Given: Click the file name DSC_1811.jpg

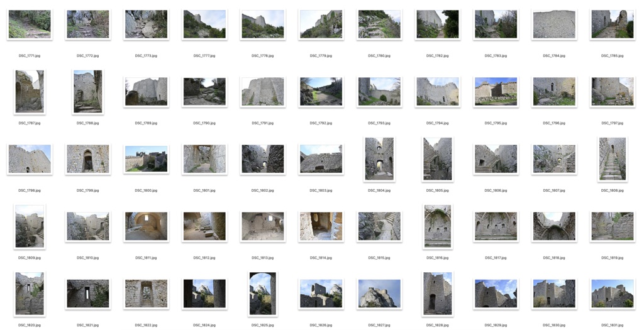Looking at the screenshot, I should click(x=146, y=258).
